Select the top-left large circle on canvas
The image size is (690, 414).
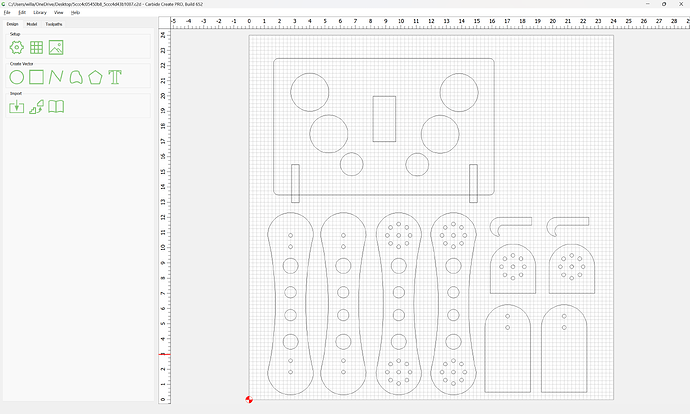click(x=310, y=92)
